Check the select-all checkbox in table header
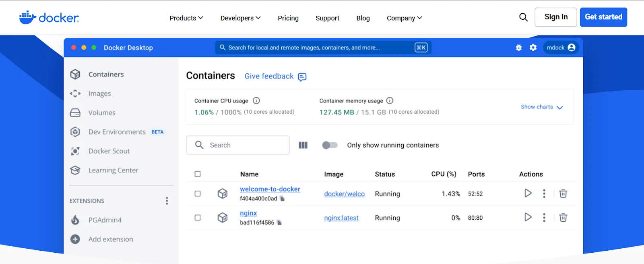The image size is (644, 264). pyautogui.click(x=198, y=174)
